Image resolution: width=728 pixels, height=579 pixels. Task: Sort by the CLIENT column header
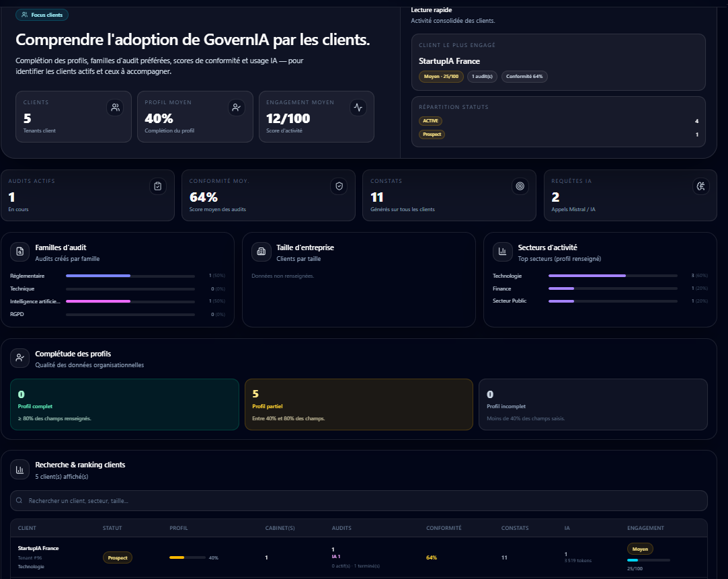click(x=27, y=528)
